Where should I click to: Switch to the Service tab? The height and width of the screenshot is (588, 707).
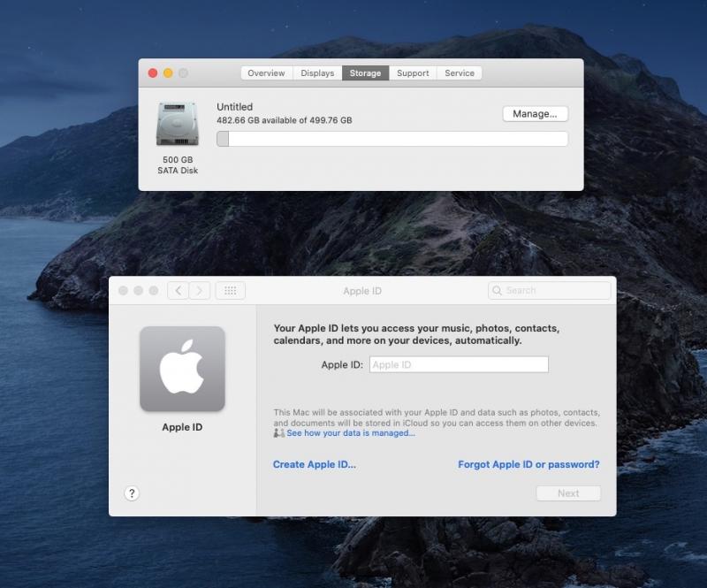[x=459, y=73]
